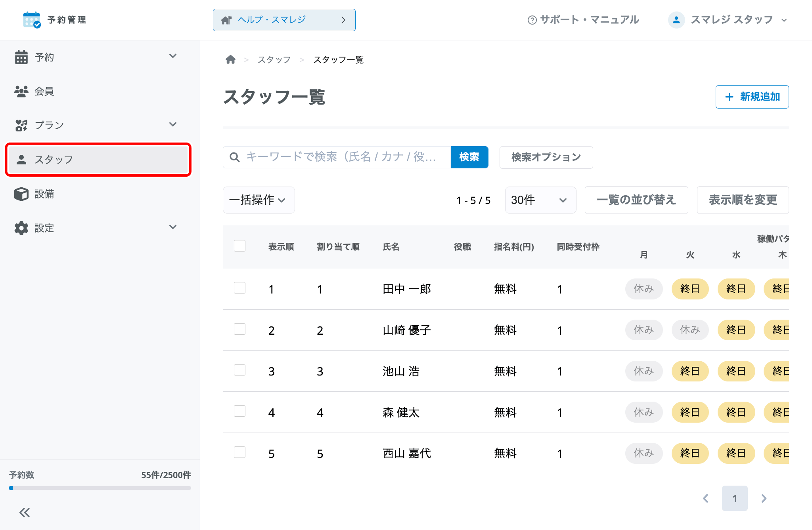Select スタッフ in the sidebar
The width and height of the screenshot is (812, 530).
(x=98, y=160)
